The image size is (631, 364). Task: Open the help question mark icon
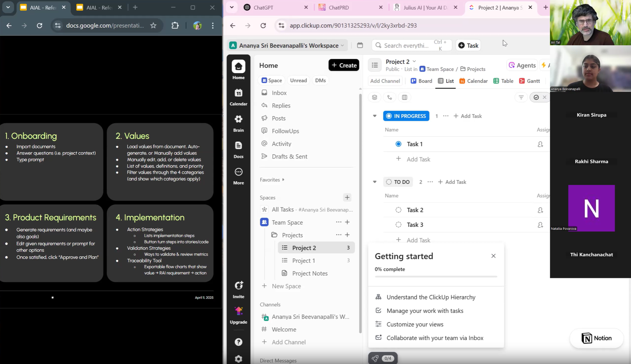click(x=238, y=342)
